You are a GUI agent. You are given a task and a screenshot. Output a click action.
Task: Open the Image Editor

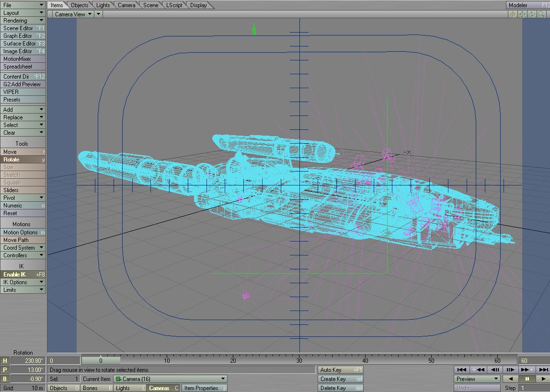[x=23, y=51]
